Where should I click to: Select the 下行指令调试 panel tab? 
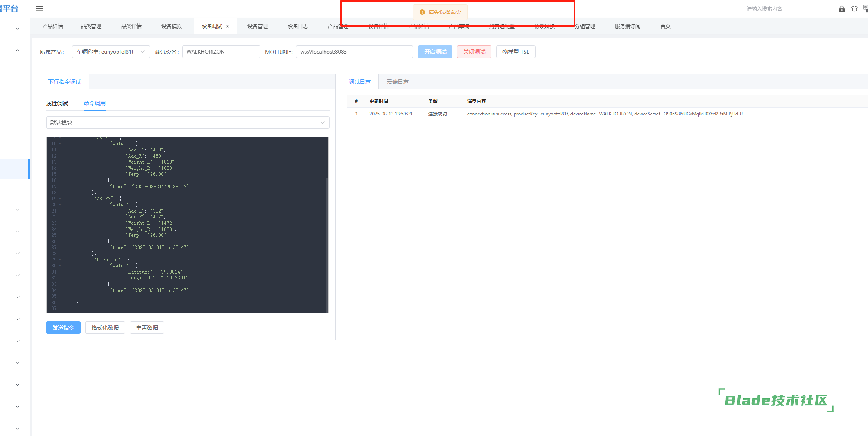[x=65, y=82]
